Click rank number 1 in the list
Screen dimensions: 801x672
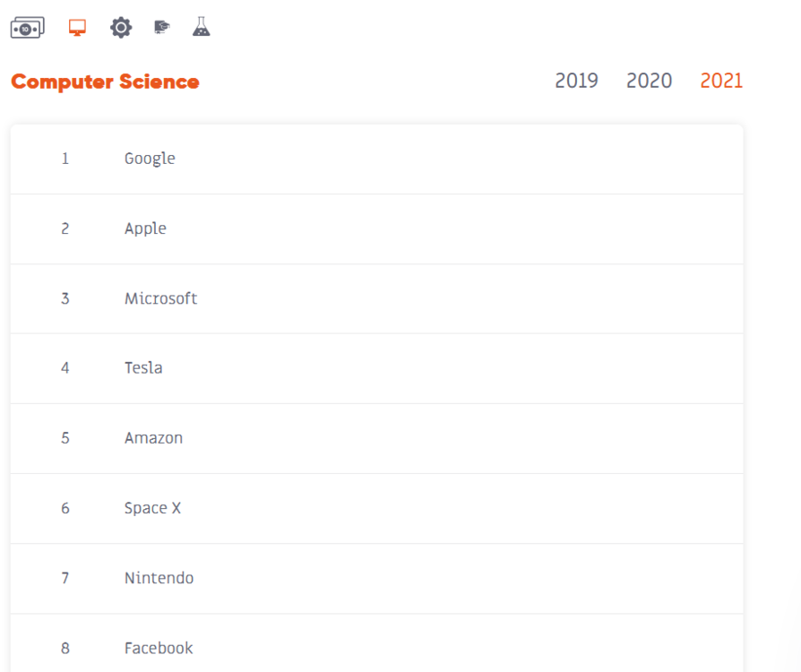coord(65,159)
